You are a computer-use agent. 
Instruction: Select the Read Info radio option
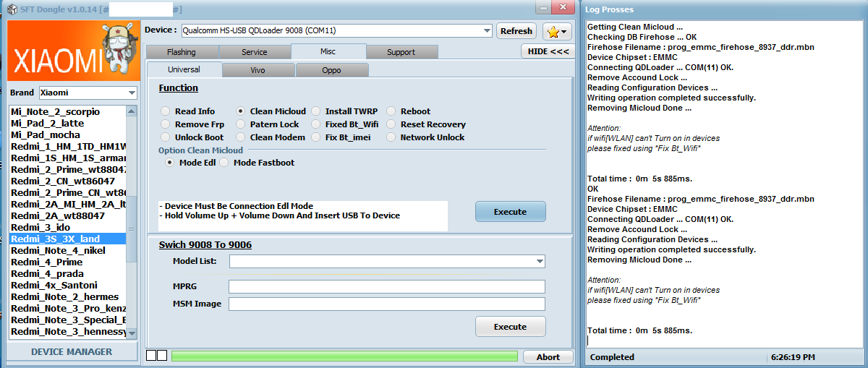188,111
